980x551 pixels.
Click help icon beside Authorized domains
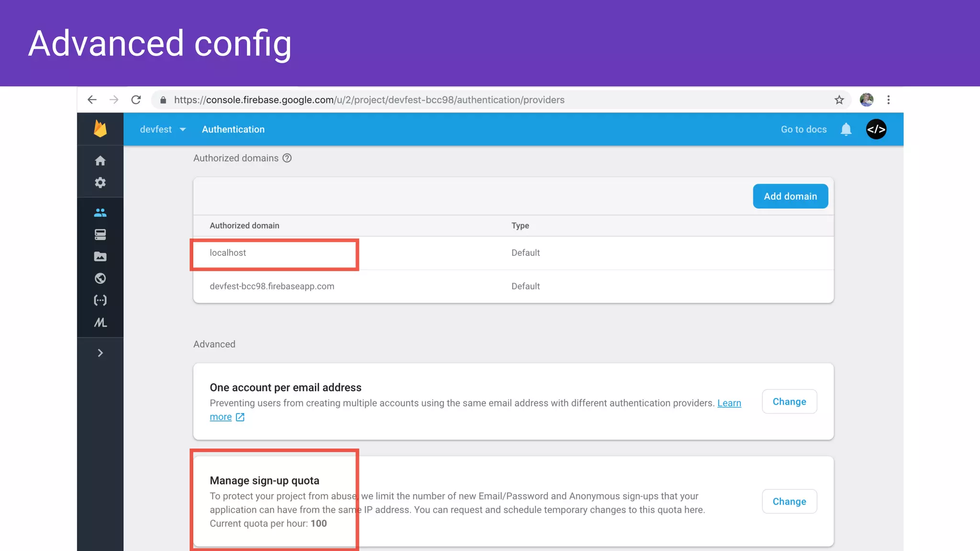pos(287,158)
